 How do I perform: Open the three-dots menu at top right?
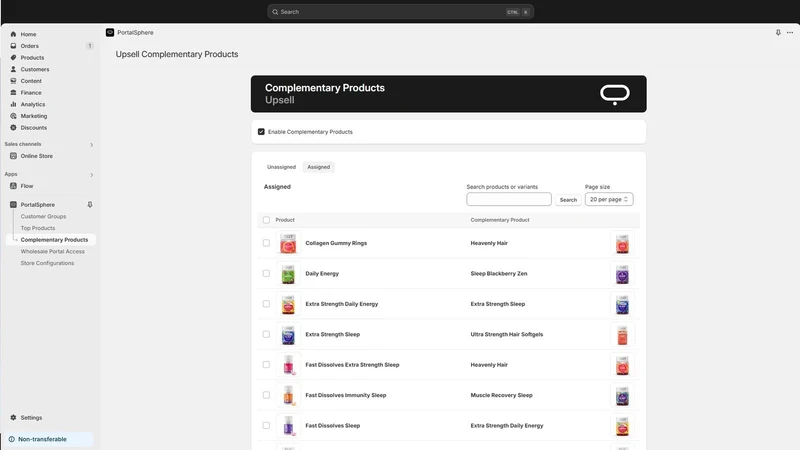[790, 33]
